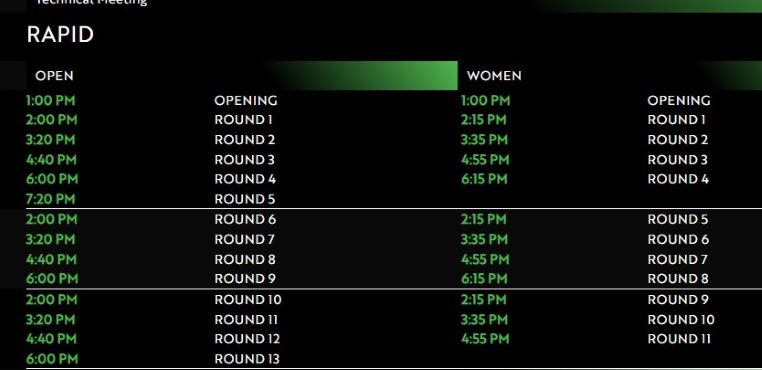Click Technical Meeting text at top

tap(91, 2)
